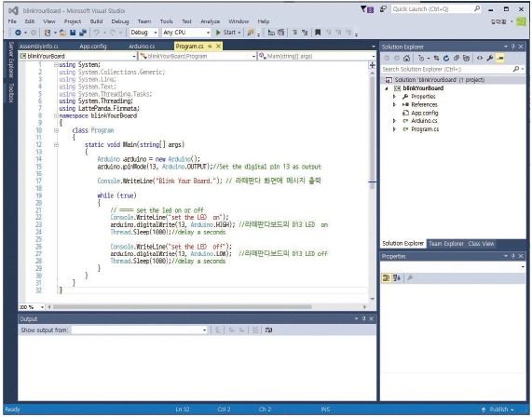Switch to the Class View tab
Viewport: 532px width, 417px height.
(x=481, y=244)
